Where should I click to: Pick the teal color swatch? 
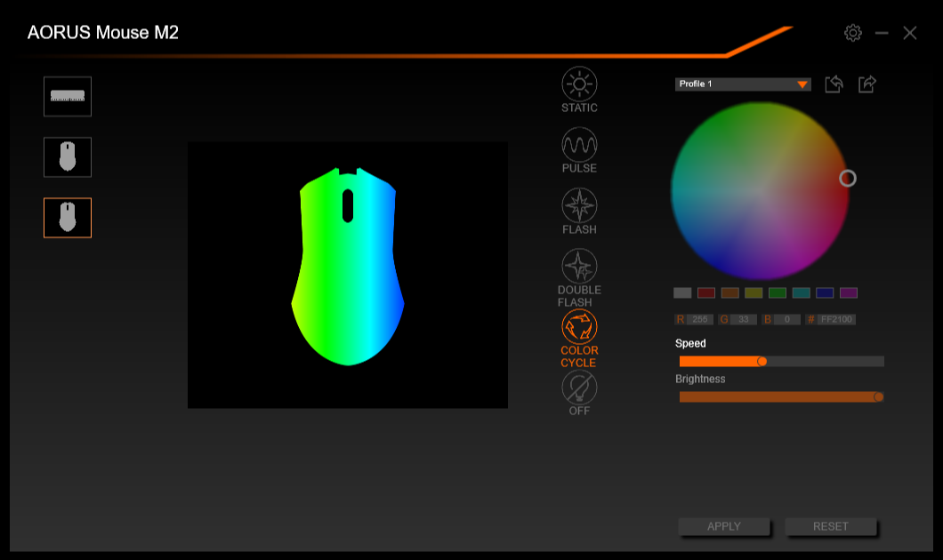point(801,292)
